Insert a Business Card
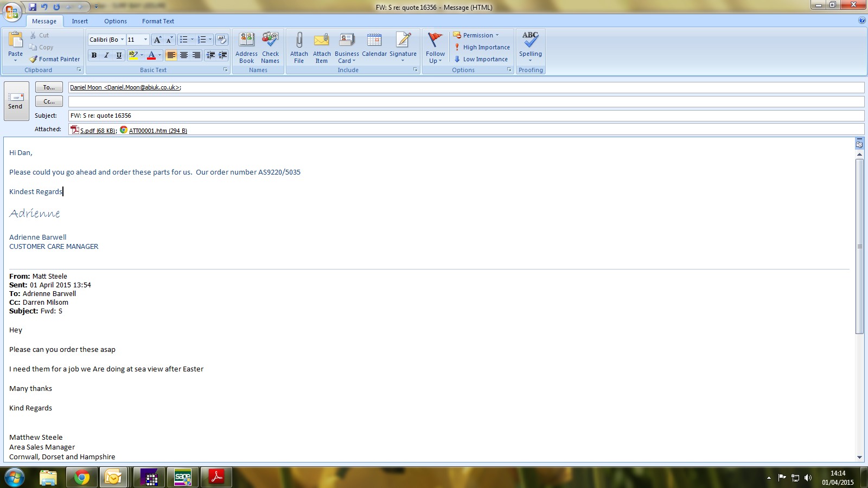868x488 pixels. tap(347, 48)
